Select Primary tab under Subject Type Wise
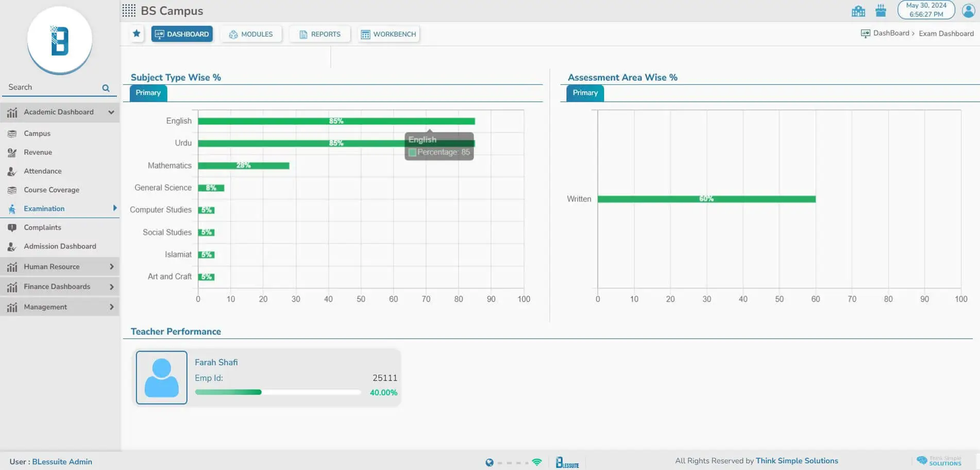The height and width of the screenshot is (470, 980). (148, 93)
